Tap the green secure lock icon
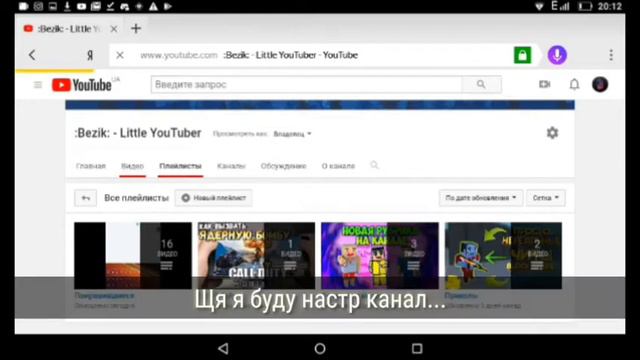640x360 pixels. (522, 55)
